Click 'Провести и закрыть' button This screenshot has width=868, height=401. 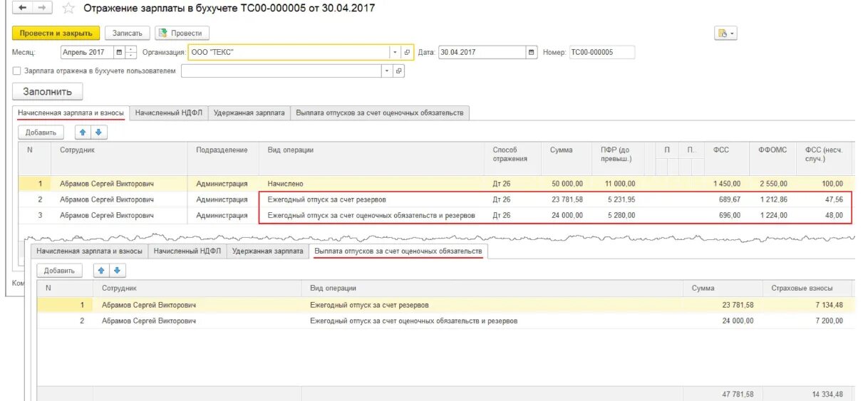click(56, 33)
